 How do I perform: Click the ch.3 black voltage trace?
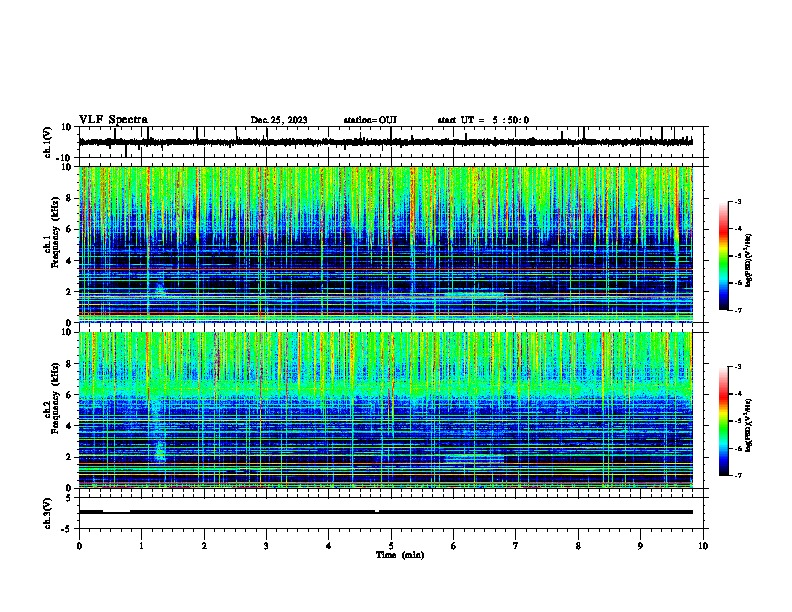(x=386, y=512)
